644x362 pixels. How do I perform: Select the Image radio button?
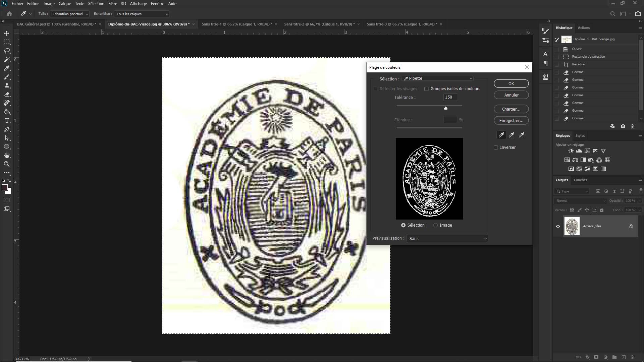click(x=435, y=225)
